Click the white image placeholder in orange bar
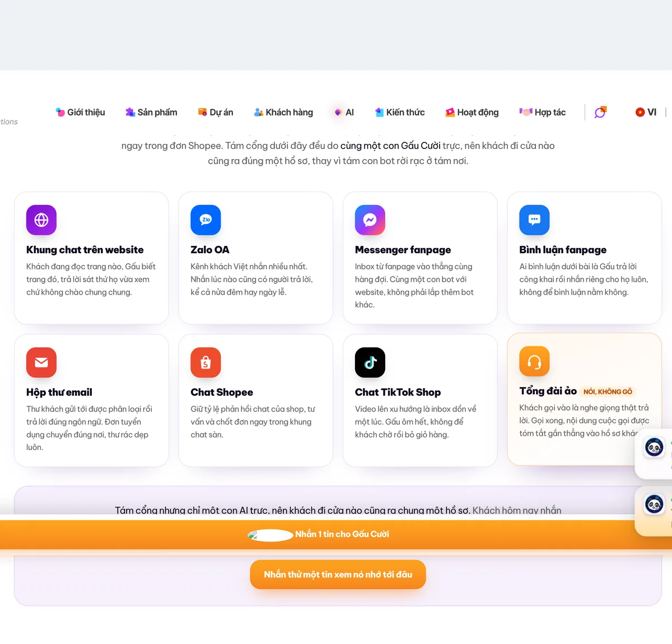This screenshot has height=644, width=672. 270,535
